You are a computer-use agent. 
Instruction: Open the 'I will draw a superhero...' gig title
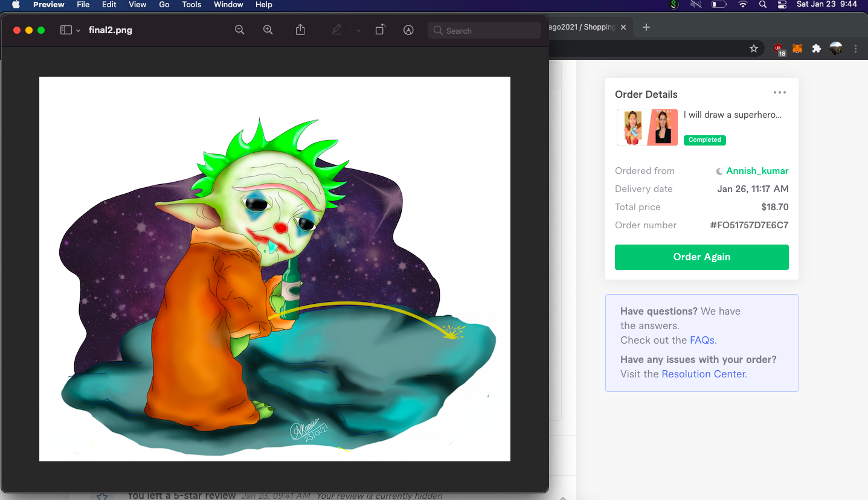pyautogui.click(x=733, y=115)
